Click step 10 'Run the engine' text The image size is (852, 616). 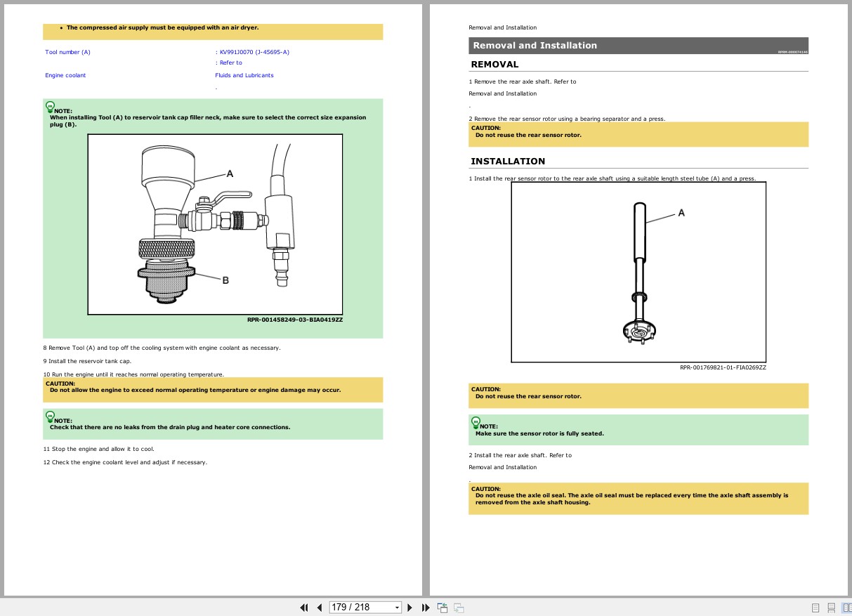click(133, 374)
